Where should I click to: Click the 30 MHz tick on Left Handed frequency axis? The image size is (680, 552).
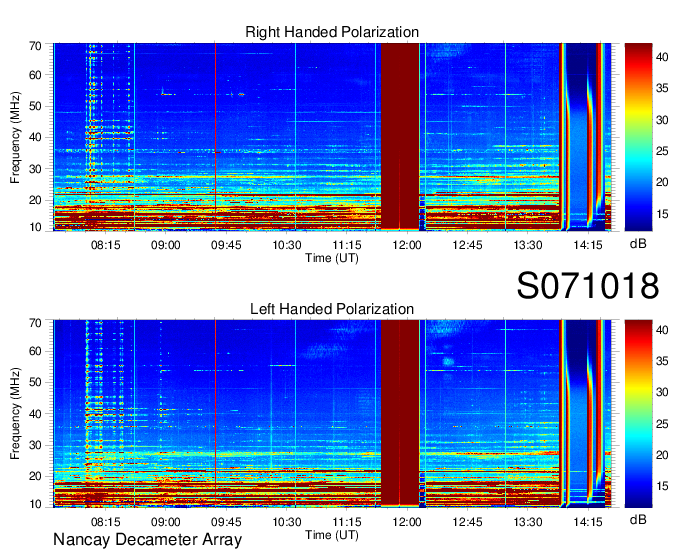coord(35,445)
